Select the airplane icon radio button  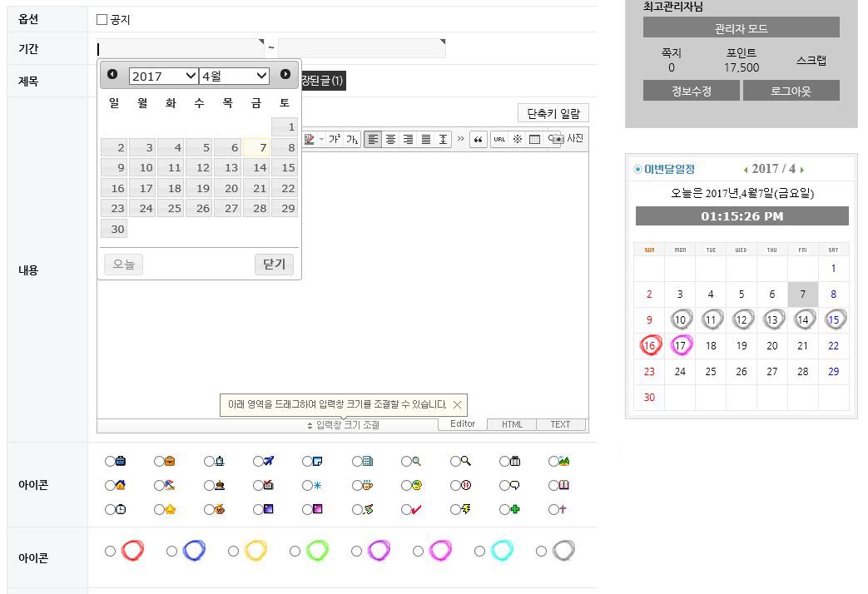pyautogui.click(x=258, y=462)
